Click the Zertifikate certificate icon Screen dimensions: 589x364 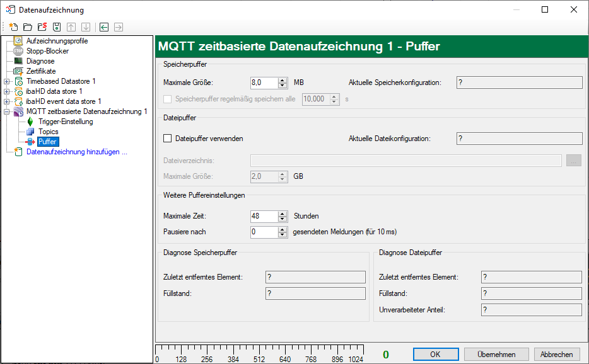point(18,71)
